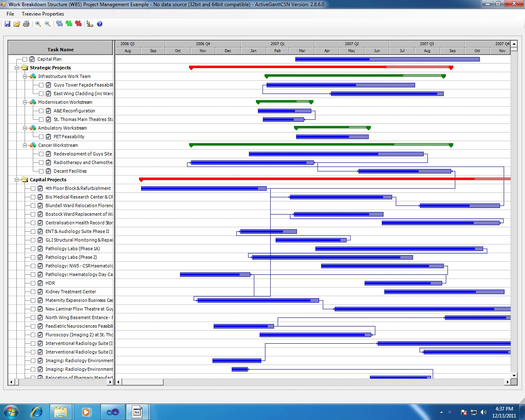Zoom out of the Gantt timeline
This screenshot has height=420, width=525.
pyautogui.click(x=47, y=24)
